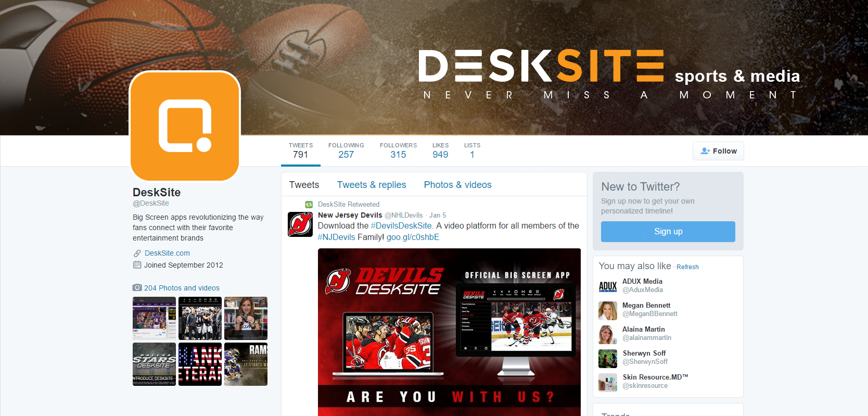Open the Dallas Stars DeskSite photo thumbnail
The image size is (868, 416).
pyautogui.click(x=154, y=364)
